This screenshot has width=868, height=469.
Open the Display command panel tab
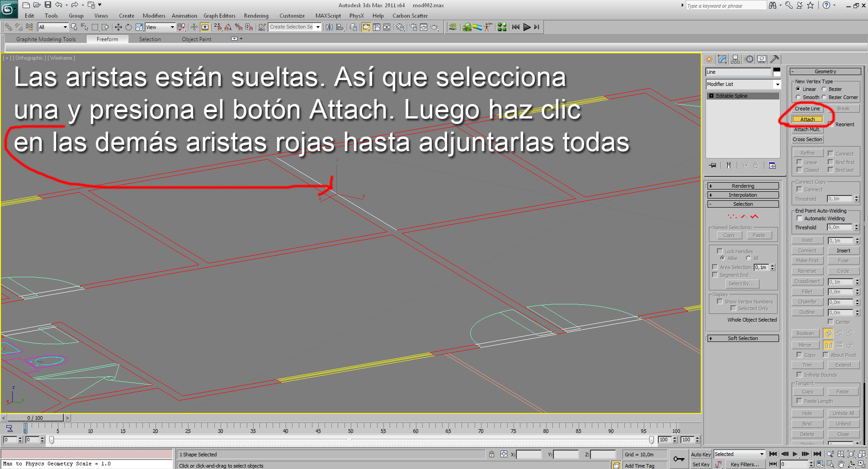click(x=762, y=59)
